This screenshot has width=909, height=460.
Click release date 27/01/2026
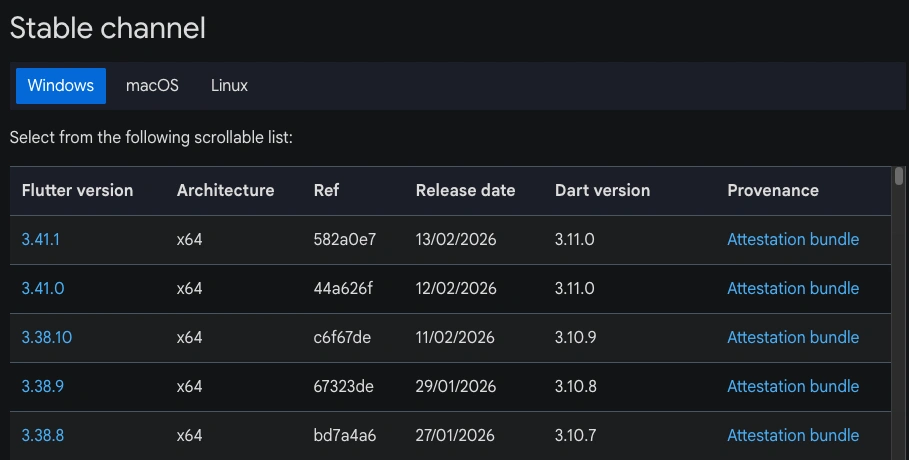coord(455,436)
